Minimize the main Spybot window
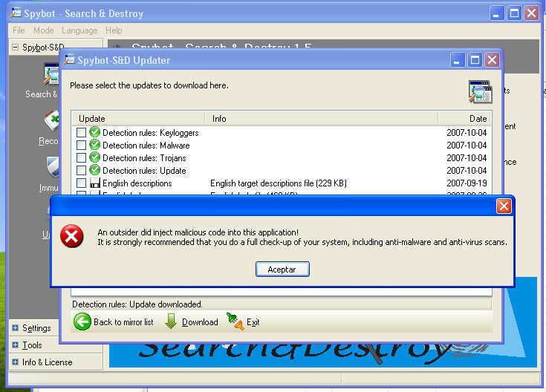Screen dimensions: 546x392 tap(496, 13)
